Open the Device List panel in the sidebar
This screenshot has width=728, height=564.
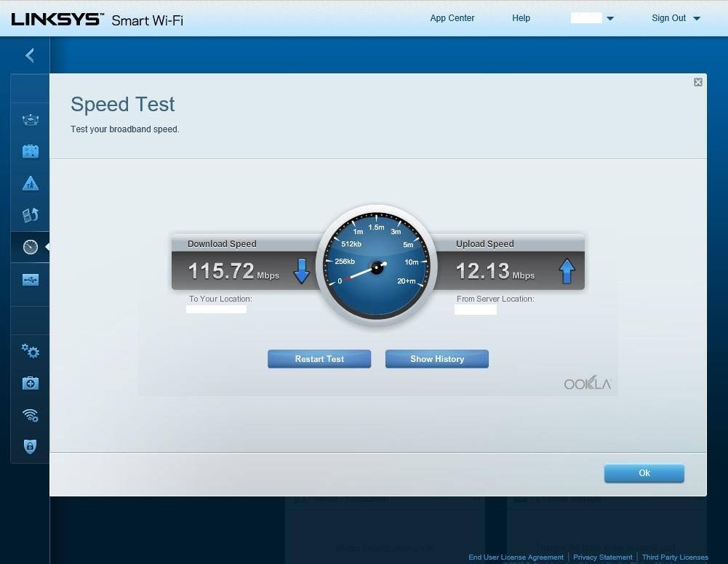click(30, 118)
